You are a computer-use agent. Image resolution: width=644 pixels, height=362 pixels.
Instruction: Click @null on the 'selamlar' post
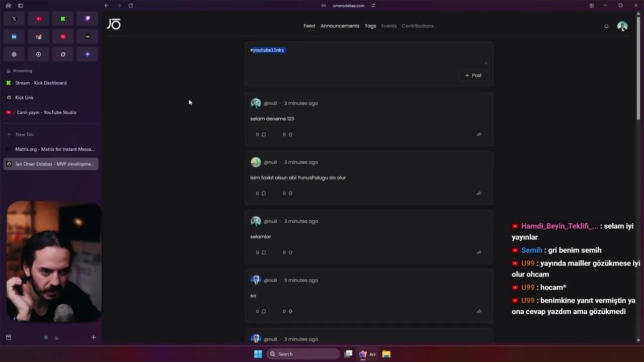pos(270,221)
